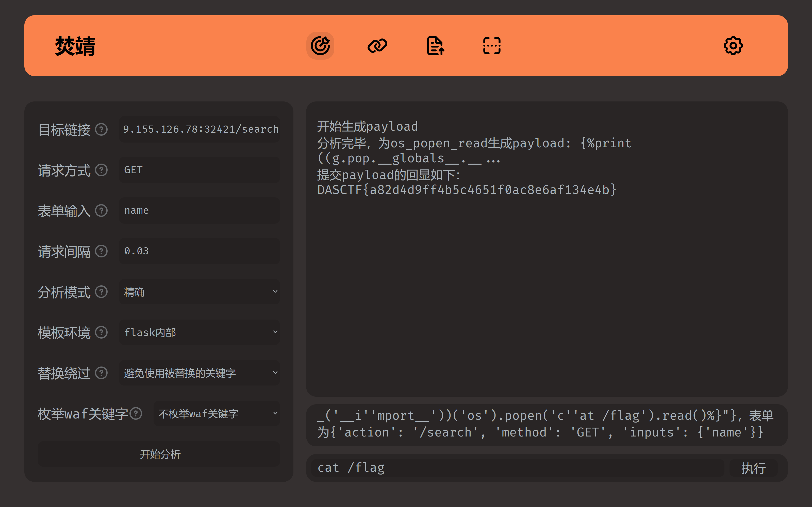
Task: Click the 执行 button
Action: [753, 468]
